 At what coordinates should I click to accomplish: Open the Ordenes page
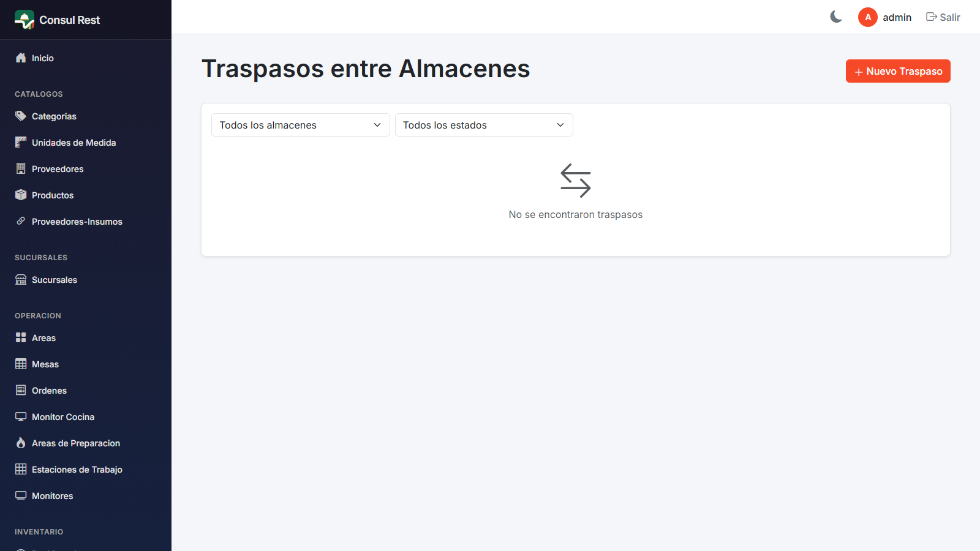pyautogui.click(x=86, y=391)
